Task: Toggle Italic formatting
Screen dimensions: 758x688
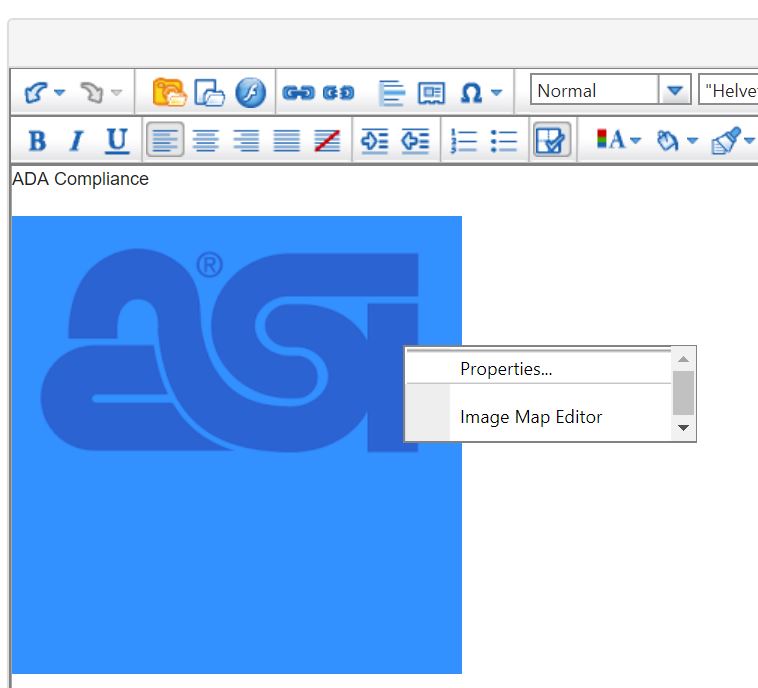Action: point(76,141)
